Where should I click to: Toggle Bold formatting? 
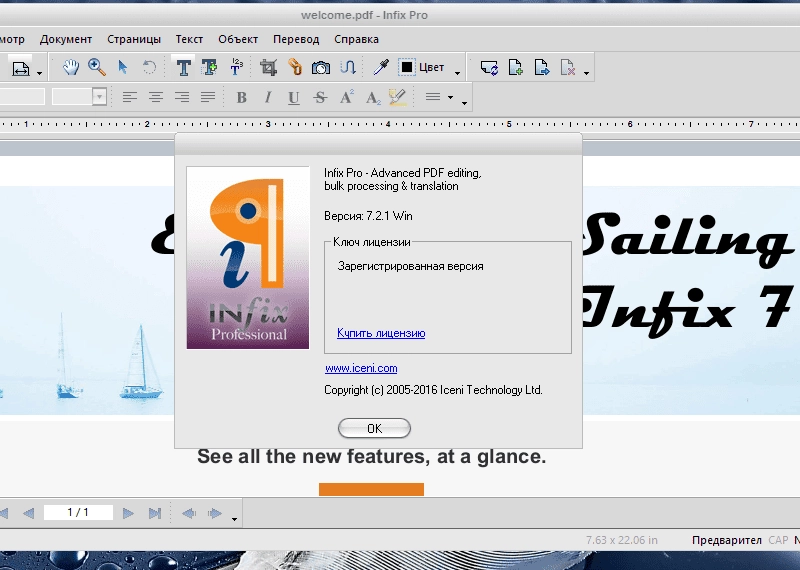[241, 97]
